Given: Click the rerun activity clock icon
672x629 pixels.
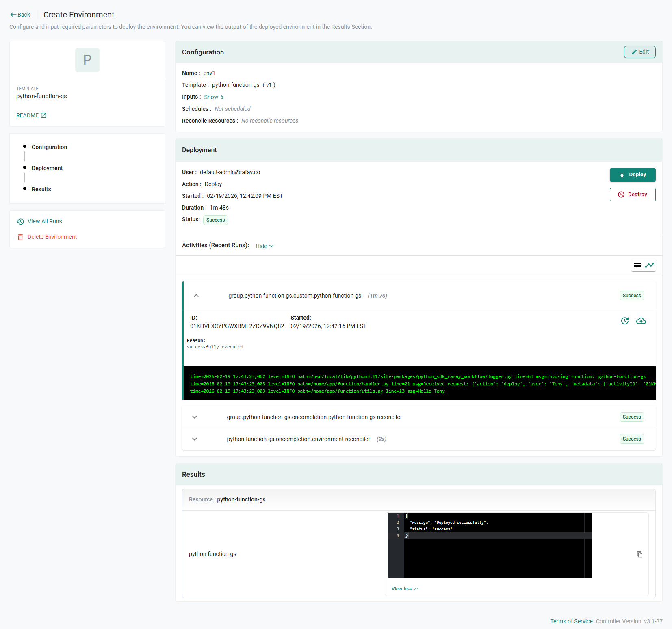Looking at the screenshot, I should click(625, 321).
